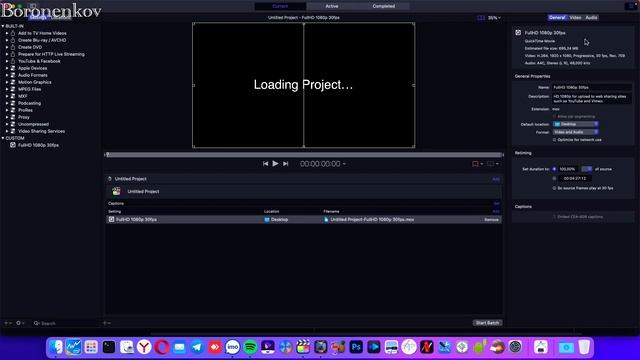Select the ProRes settings group
Viewport: 640px width, 360px height.
[x=25, y=110]
